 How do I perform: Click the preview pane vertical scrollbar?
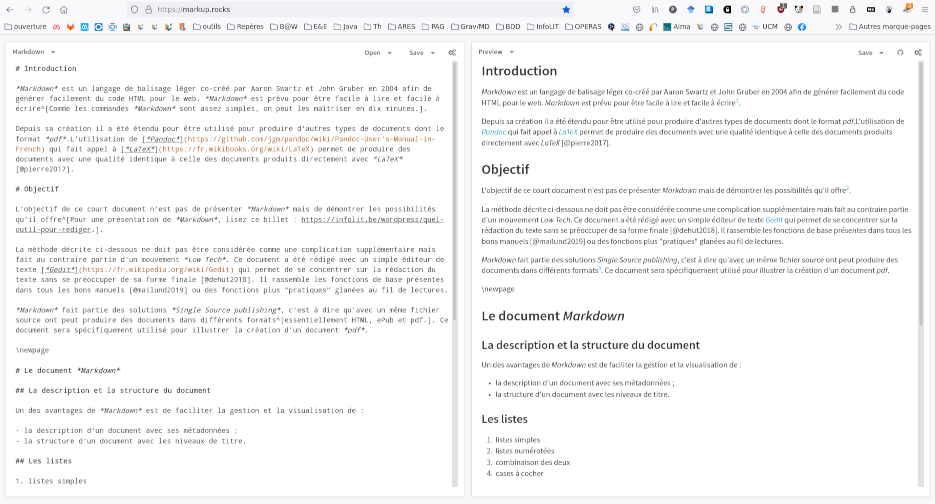[x=921, y=194]
